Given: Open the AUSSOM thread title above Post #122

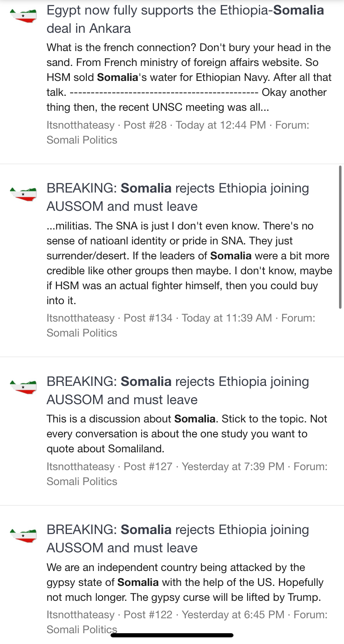Looking at the screenshot, I should coord(178,539).
